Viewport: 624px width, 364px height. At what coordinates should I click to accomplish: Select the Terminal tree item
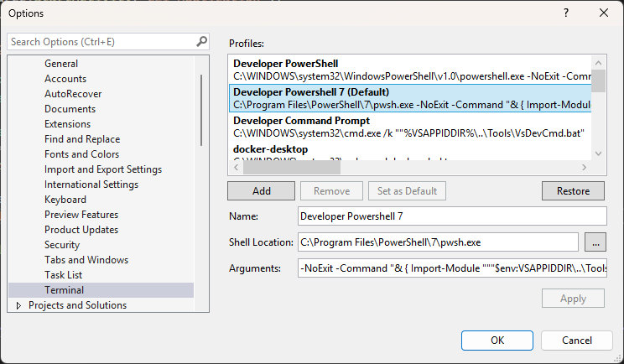(x=101, y=290)
